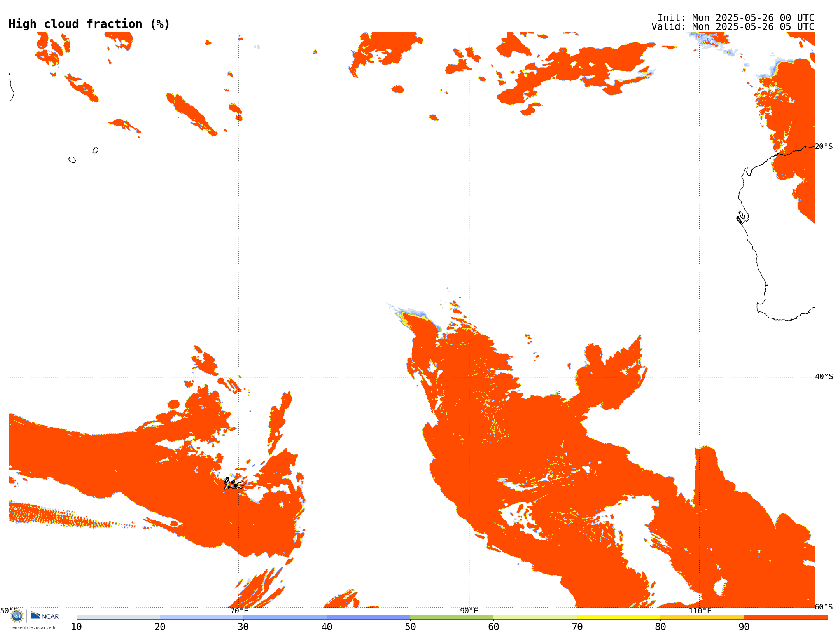
Task: Click the colorbar tick label 40
Action: (x=327, y=627)
